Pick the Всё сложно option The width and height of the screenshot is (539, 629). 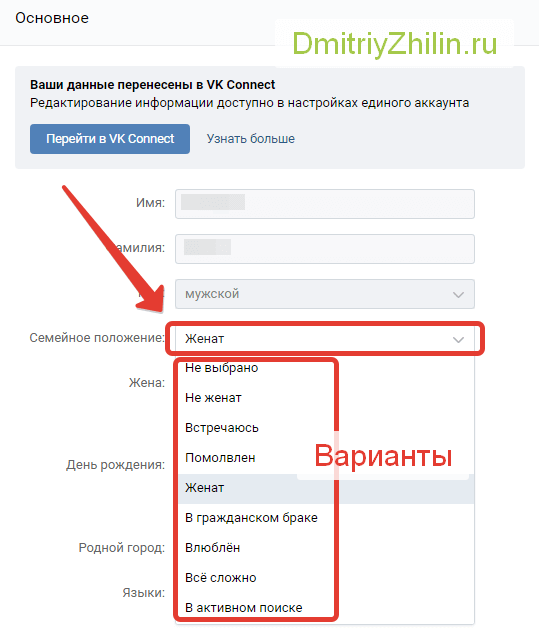(326, 578)
